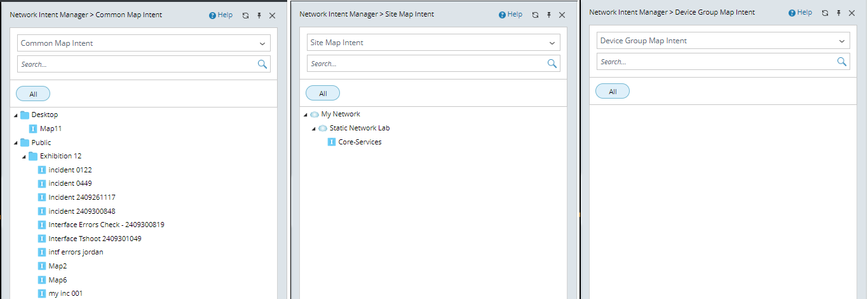Click the search field in Device Group panel
Viewport: 868px width, 299px height.
tap(715, 62)
